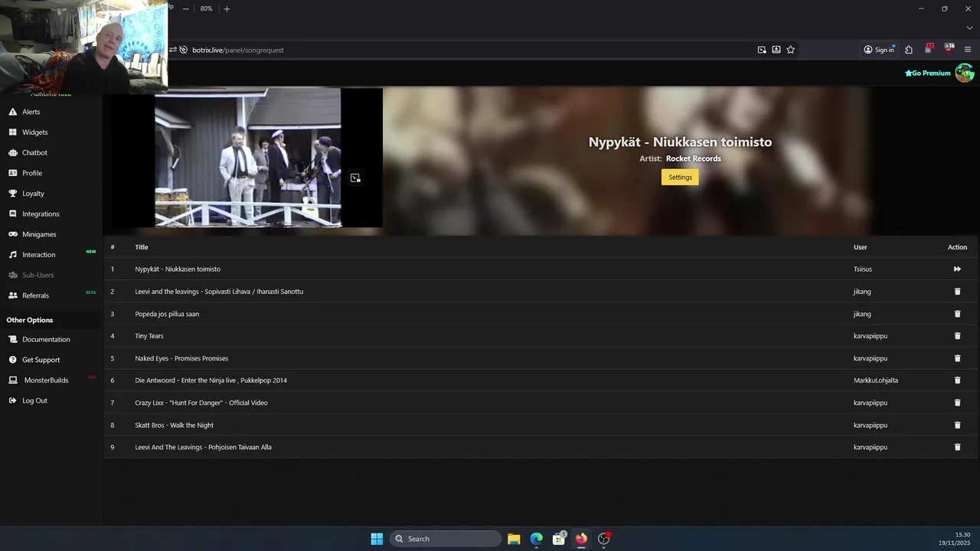Open the extension with 12 badge
This screenshot has height=551, width=980.
point(929,49)
